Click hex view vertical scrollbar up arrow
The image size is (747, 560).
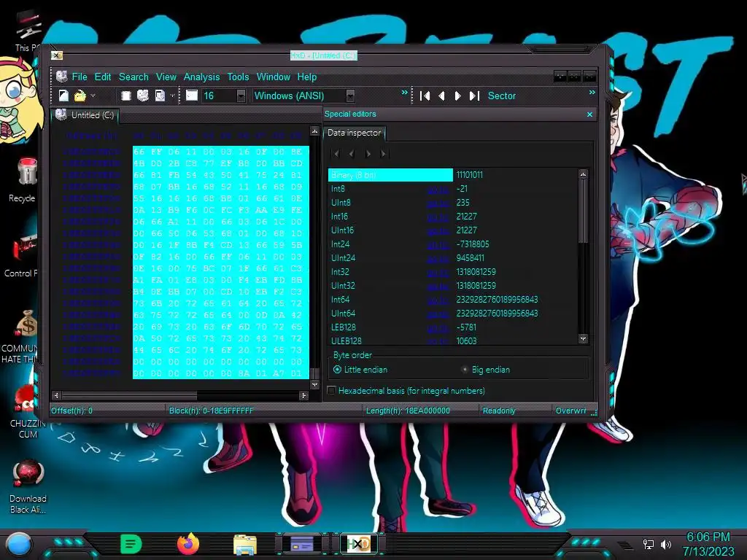coord(314,131)
